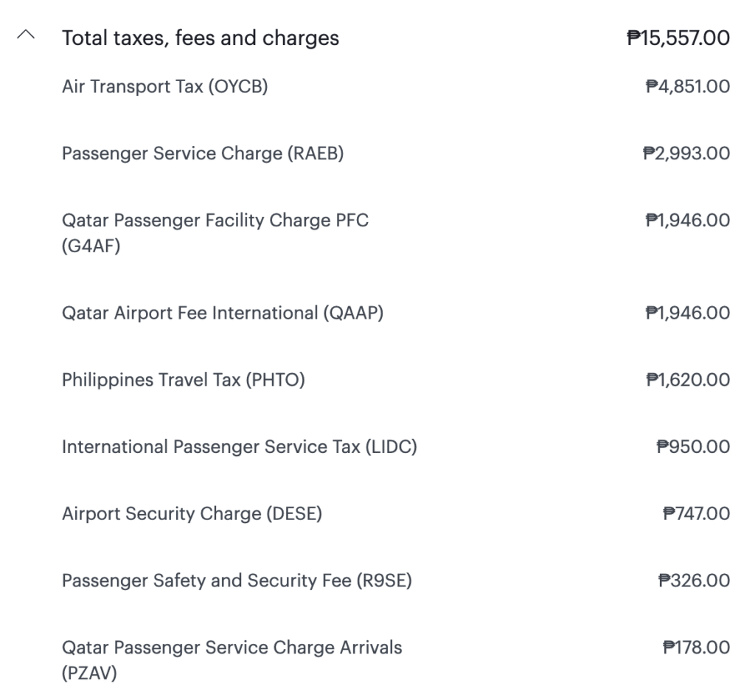755x700 pixels.
Task: Select the ₱15,557.00 total amount
Action: (678, 38)
